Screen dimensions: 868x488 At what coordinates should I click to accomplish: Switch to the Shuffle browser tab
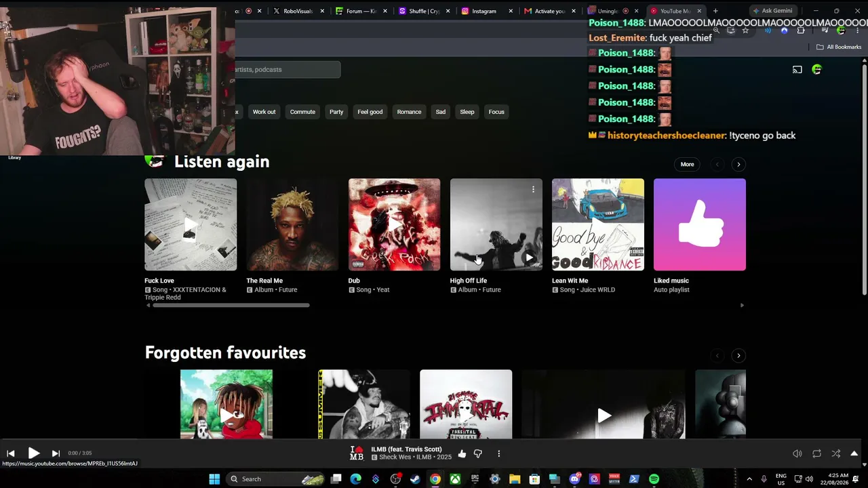(x=425, y=11)
